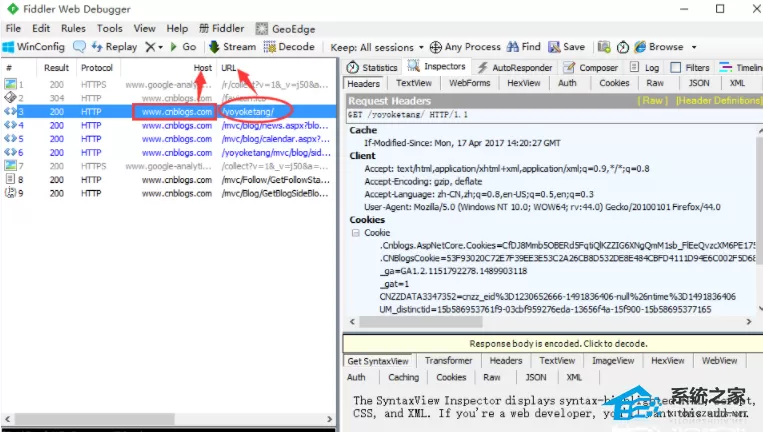Click the Find binoculars icon
This screenshot has width=763, height=432.
point(513,47)
